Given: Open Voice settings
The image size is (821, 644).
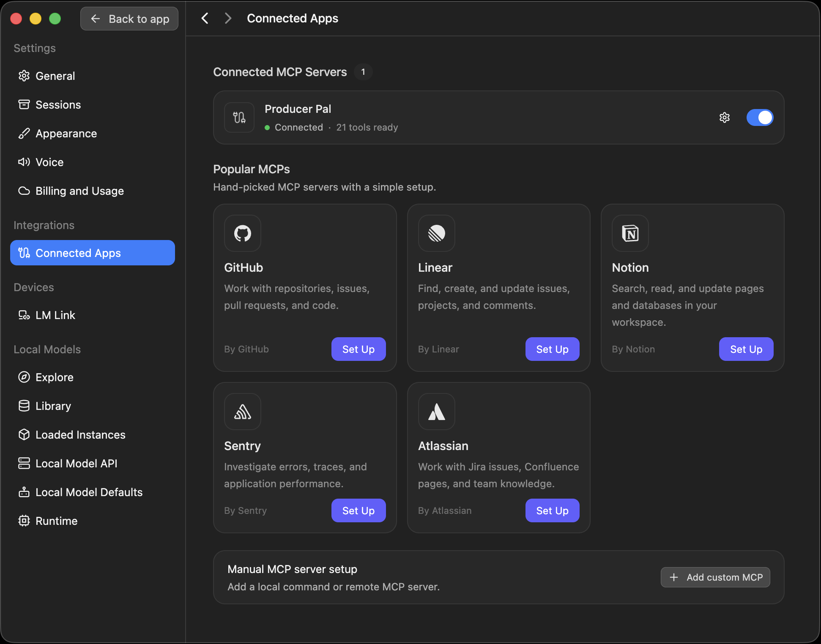Looking at the screenshot, I should tap(93, 162).
